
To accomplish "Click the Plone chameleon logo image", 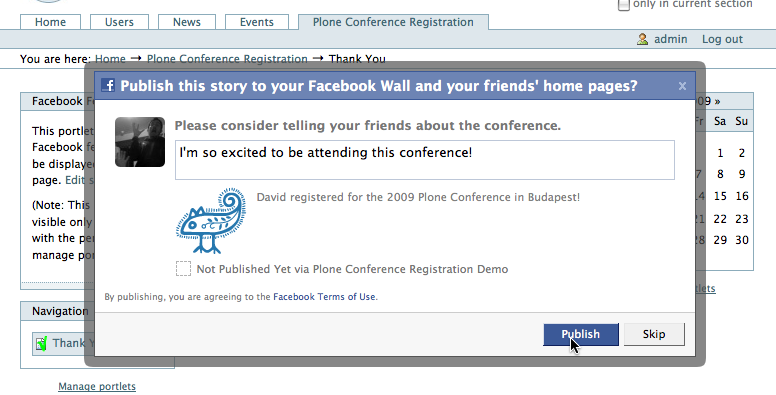I will 211,221.
